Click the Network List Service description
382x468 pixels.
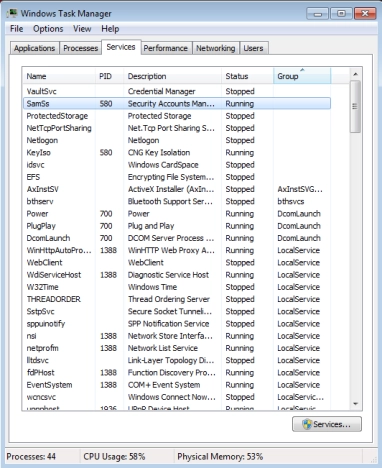[x=163, y=348]
